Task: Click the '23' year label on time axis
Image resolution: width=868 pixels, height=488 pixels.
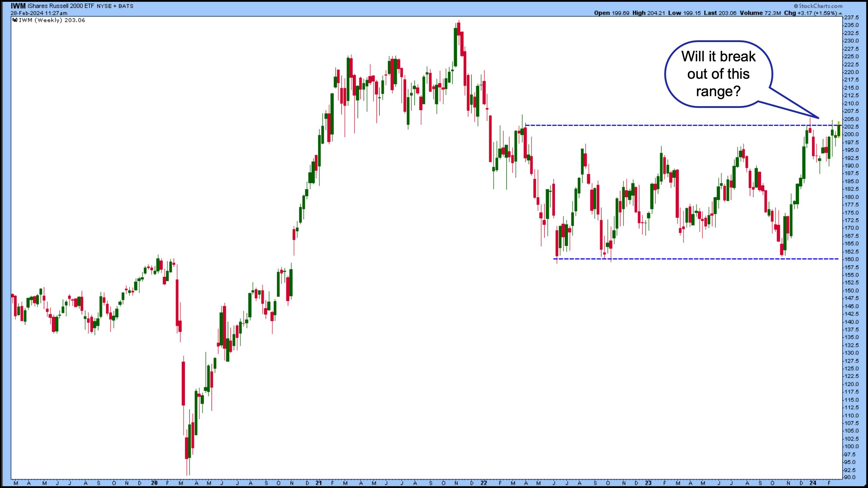Action: (648, 483)
